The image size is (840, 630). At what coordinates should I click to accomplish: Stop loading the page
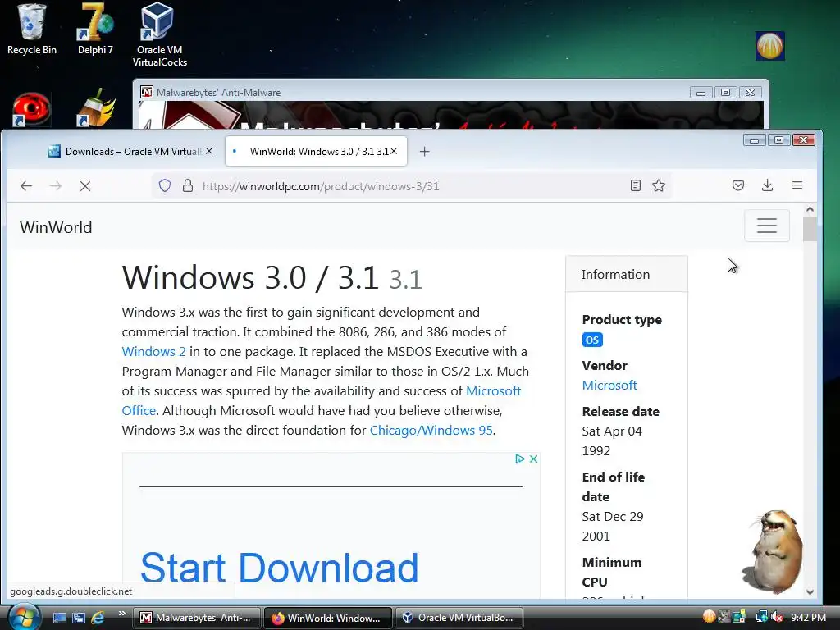click(85, 186)
